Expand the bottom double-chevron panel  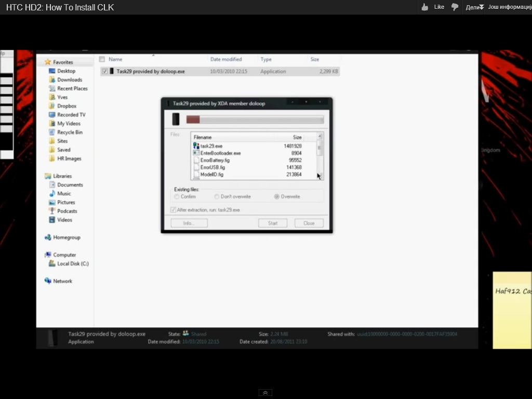pos(265,393)
